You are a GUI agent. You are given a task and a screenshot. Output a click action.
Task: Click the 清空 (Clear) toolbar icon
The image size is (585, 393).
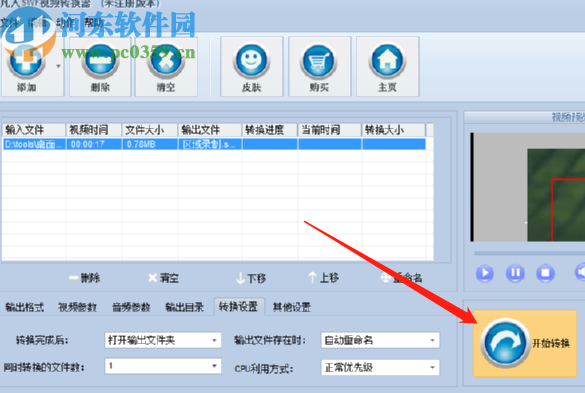click(x=166, y=67)
